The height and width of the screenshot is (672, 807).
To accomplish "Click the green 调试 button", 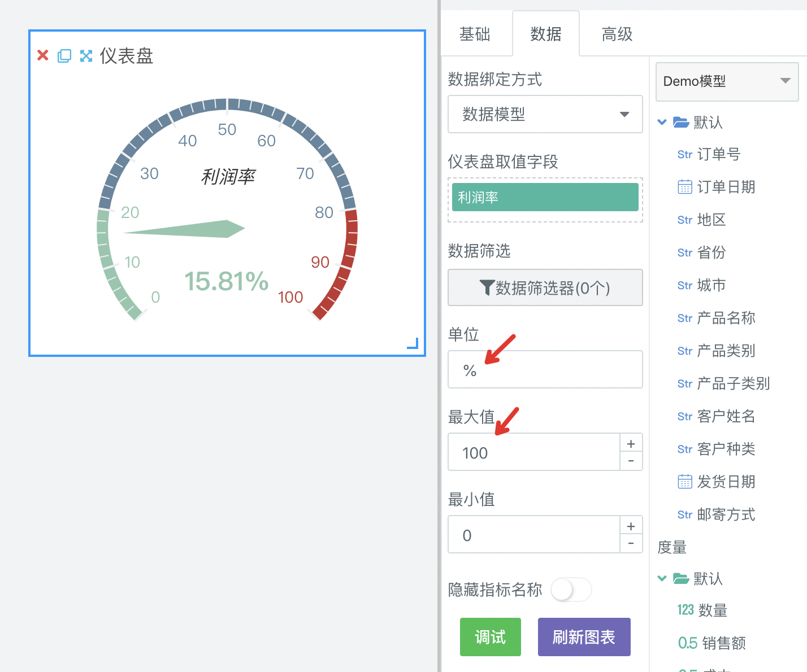I will point(491,637).
